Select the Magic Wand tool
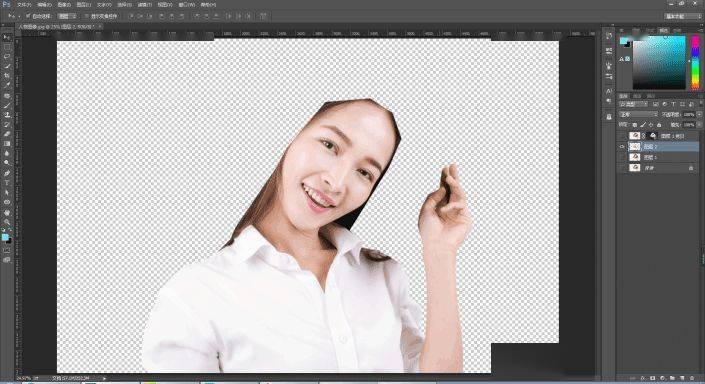 (7, 66)
